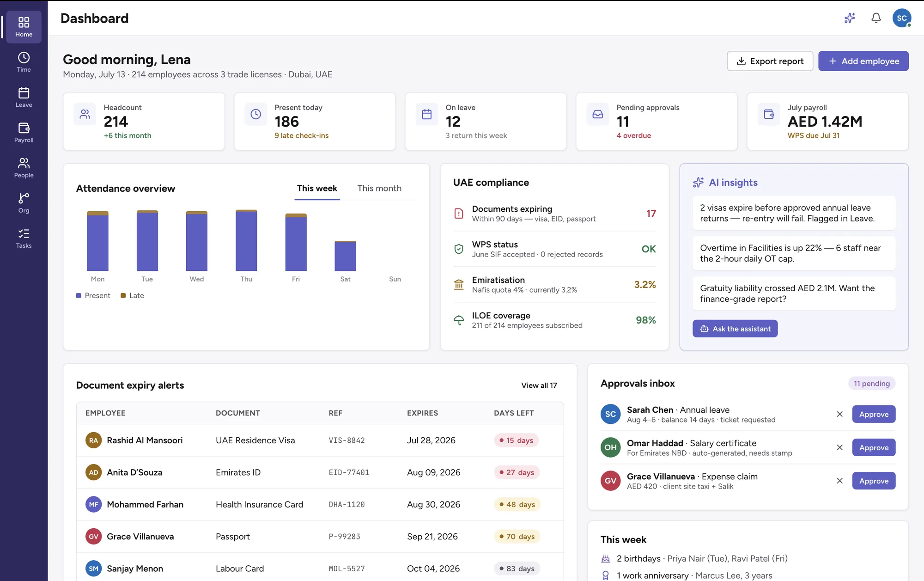
Task: Open Tasks checklist in sidebar
Action: click(24, 238)
